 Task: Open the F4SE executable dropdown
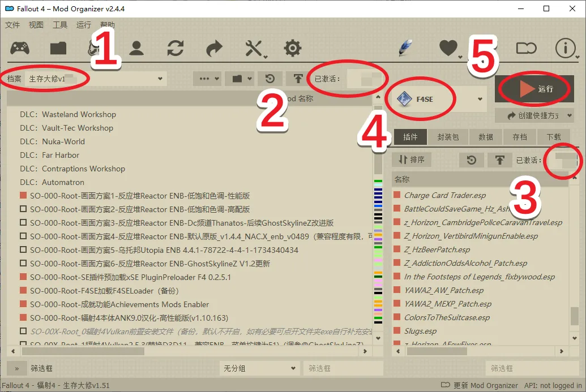coord(438,99)
